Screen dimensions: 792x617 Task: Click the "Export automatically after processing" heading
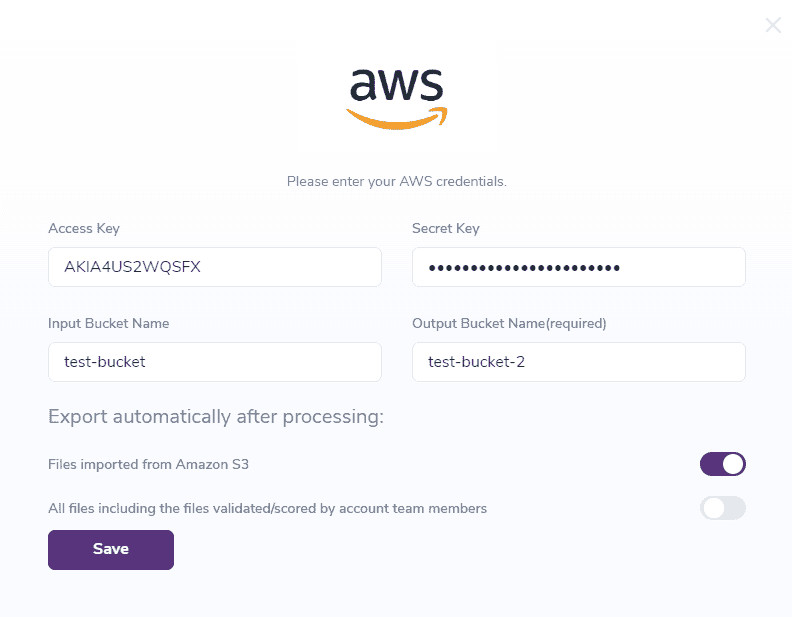(x=216, y=417)
